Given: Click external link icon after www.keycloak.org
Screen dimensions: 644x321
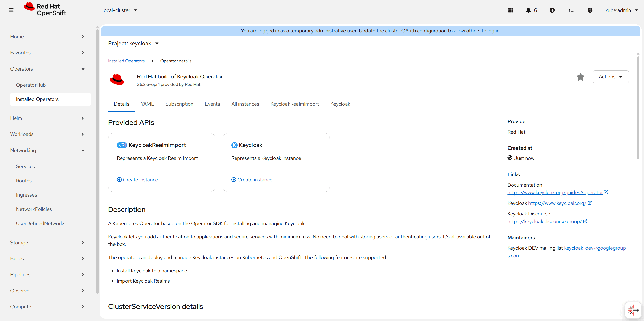Looking at the screenshot, I should (590, 203).
